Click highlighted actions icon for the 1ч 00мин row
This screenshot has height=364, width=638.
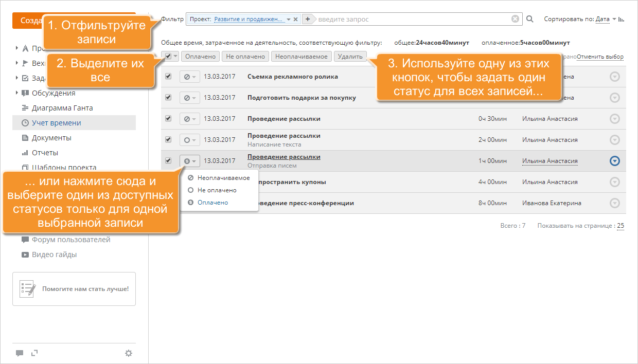pos(614,161)
